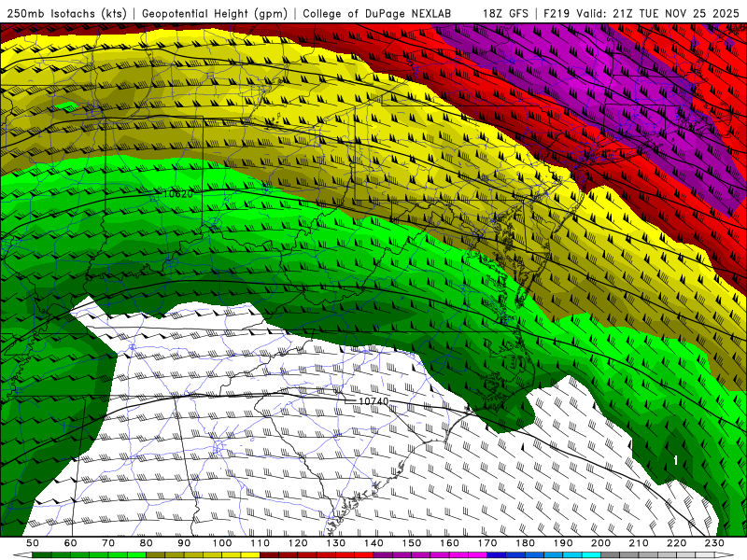Click the 90 value on the color scale
The height and width of the screenshot is (560, 747).
184,543
